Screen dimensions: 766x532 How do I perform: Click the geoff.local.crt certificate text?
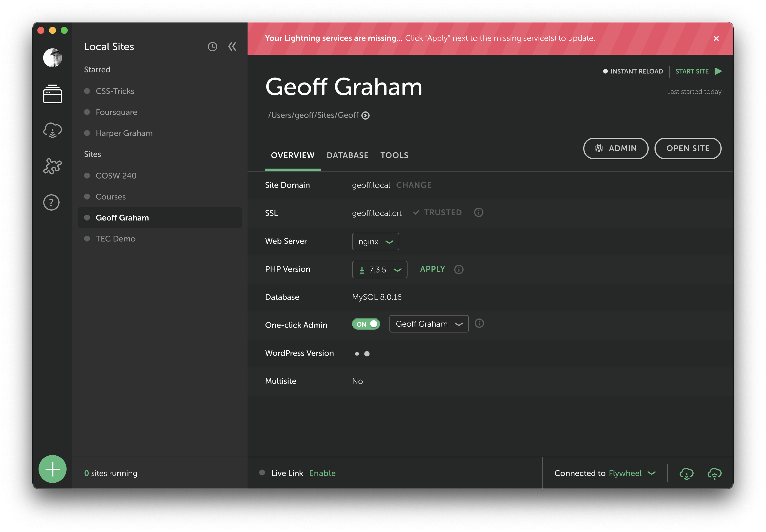point(377,213)
